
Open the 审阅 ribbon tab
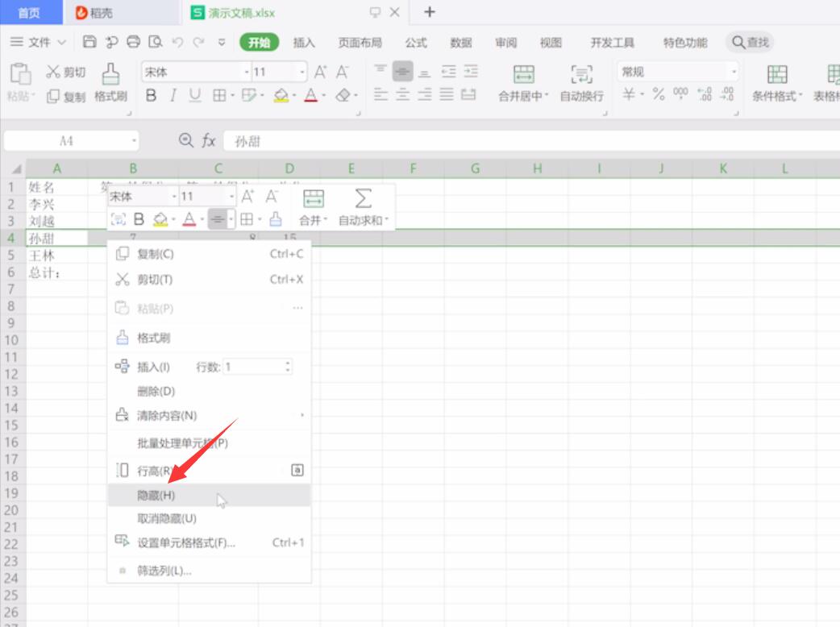click(505, 42)
